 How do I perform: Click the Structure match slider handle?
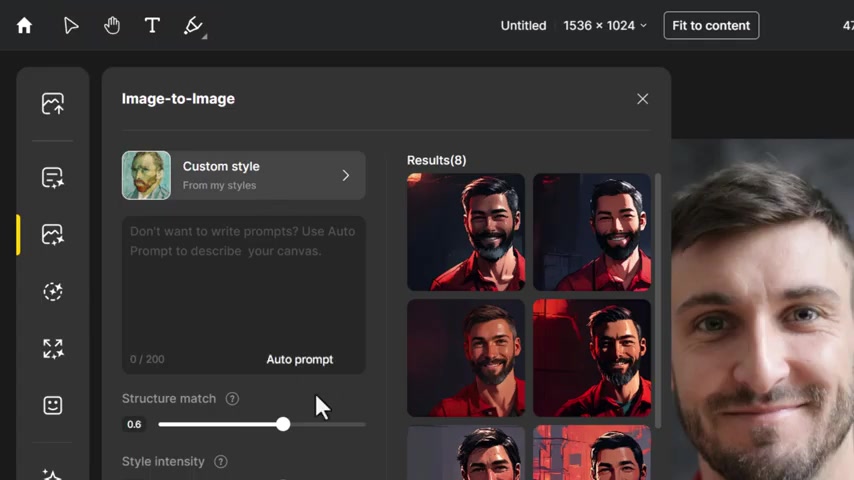283,424
